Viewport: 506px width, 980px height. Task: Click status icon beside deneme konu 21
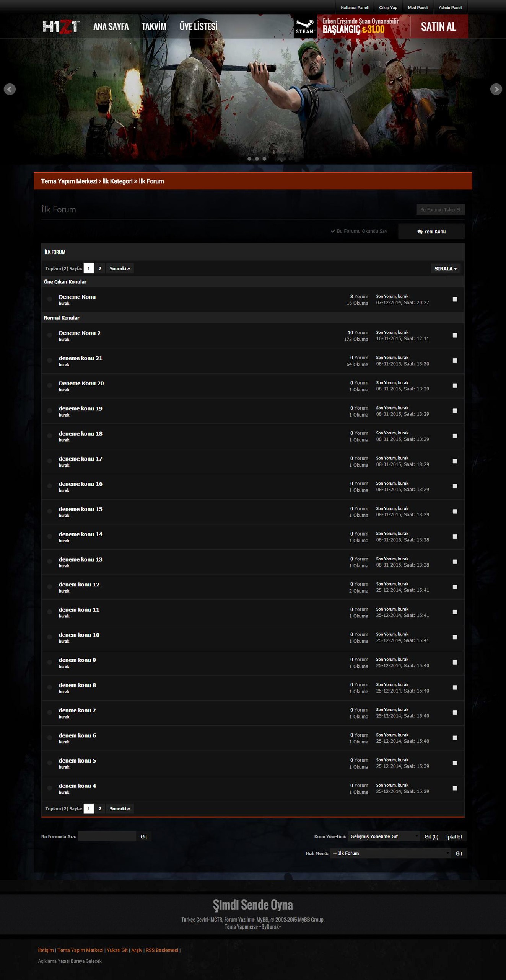point(50,361)
